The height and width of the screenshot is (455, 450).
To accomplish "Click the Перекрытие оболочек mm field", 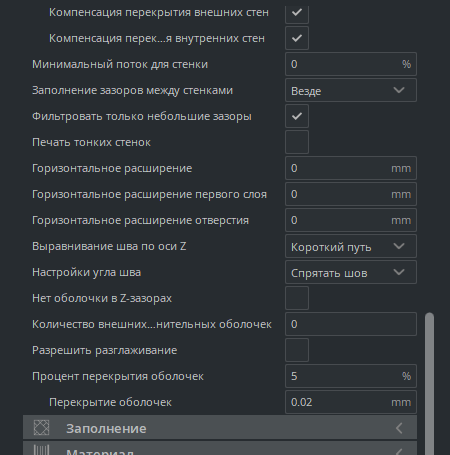I will 351,402.
